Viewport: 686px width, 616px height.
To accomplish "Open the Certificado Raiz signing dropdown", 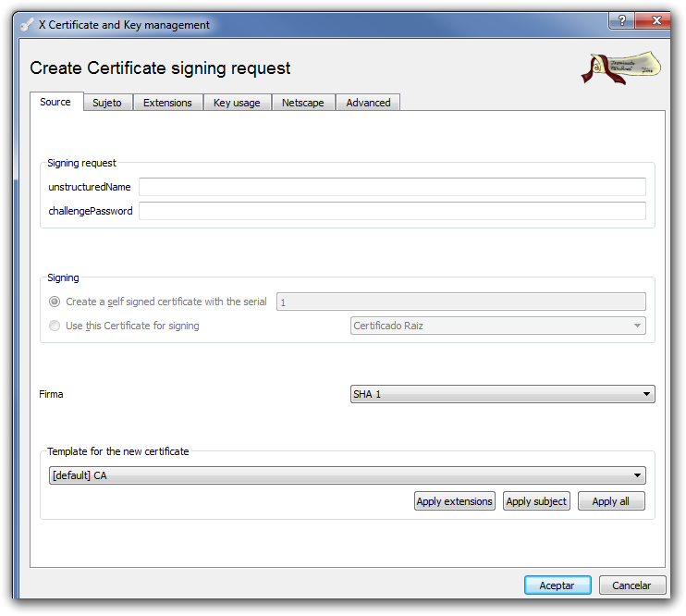I will click(497, 326).
